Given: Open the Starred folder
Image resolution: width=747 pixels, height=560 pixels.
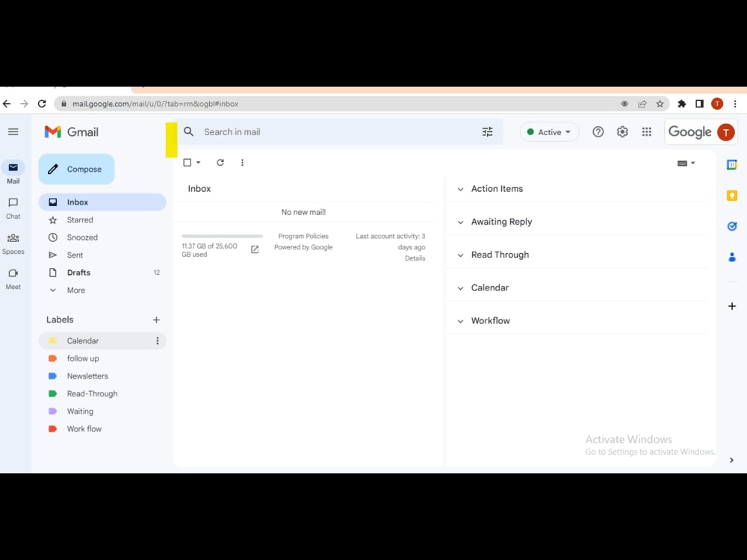Looking at the screenshot, I should pyautogui.click(x=102, y=220).
